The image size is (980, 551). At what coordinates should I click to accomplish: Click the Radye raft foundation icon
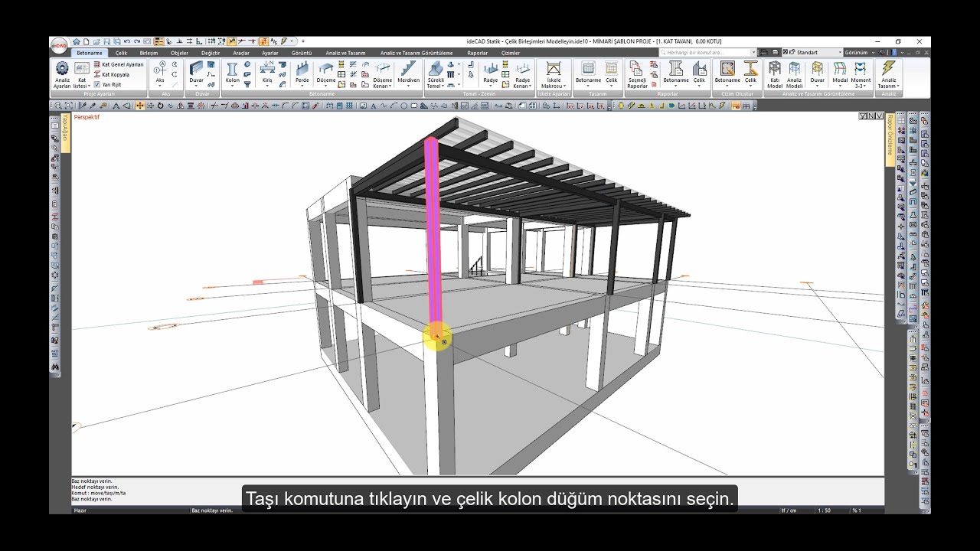pyautogui.click(x=490, y=69)
